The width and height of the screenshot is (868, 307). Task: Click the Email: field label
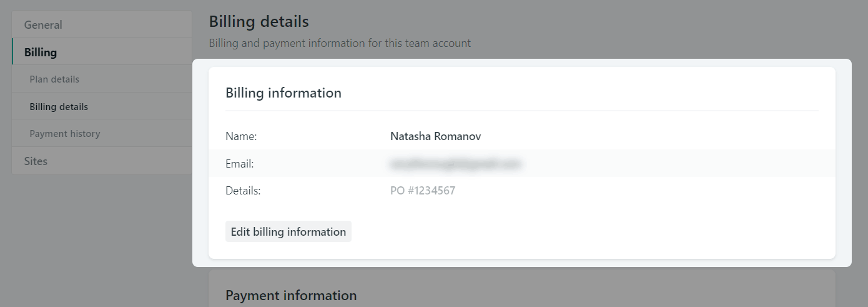coord(240,164)
